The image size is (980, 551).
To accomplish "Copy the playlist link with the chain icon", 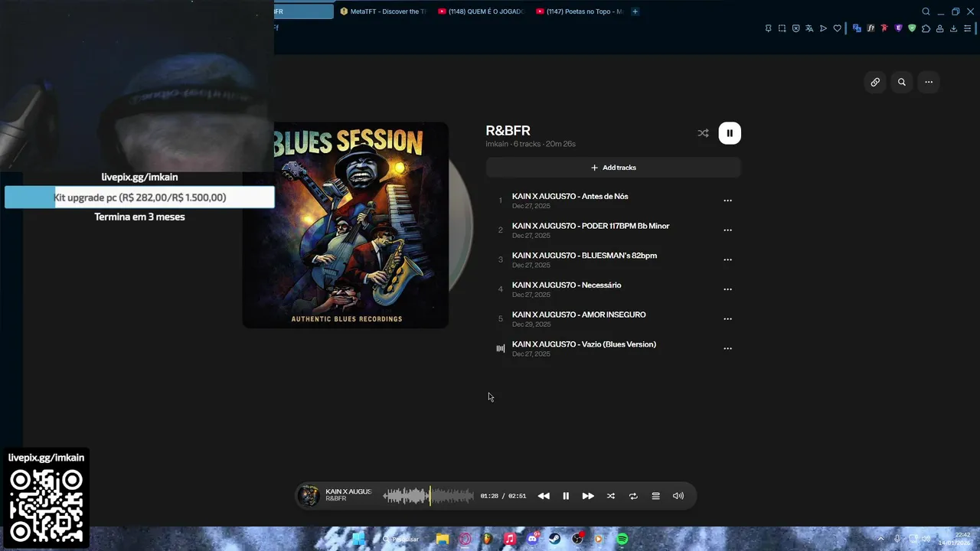I will pos(875,82).
